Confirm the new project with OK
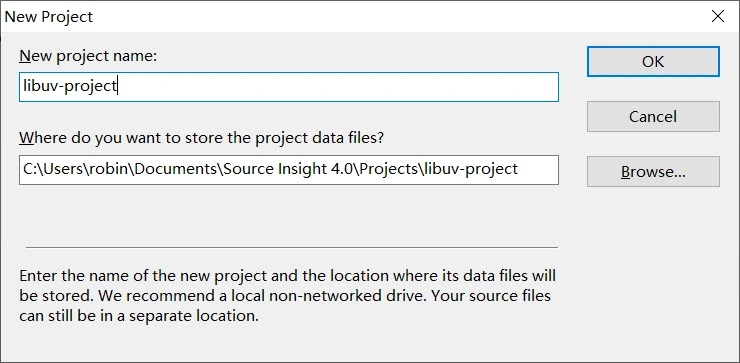Screen dimensions: 740x363 pyautogui.click(x=653, y=61)
